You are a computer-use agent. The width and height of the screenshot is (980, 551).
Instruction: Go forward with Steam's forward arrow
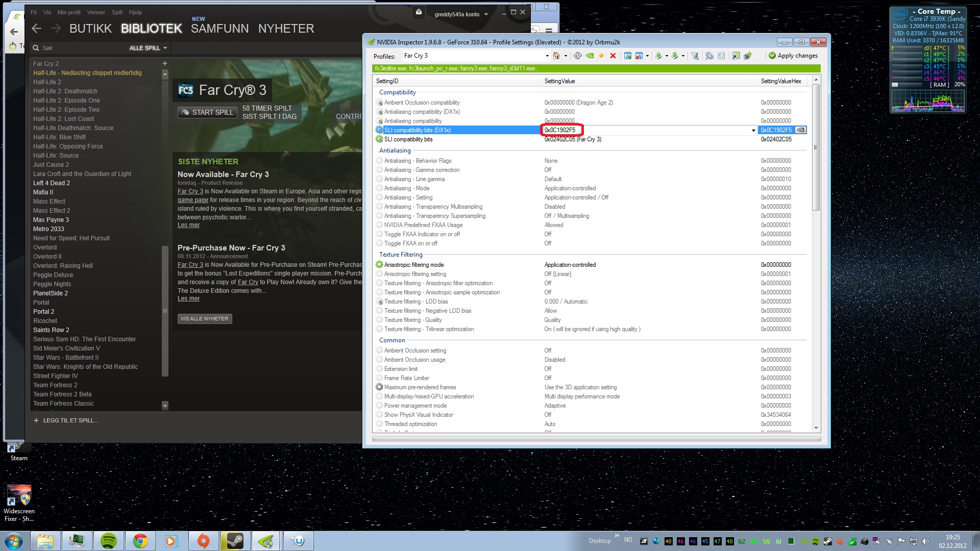coord(56,29)
